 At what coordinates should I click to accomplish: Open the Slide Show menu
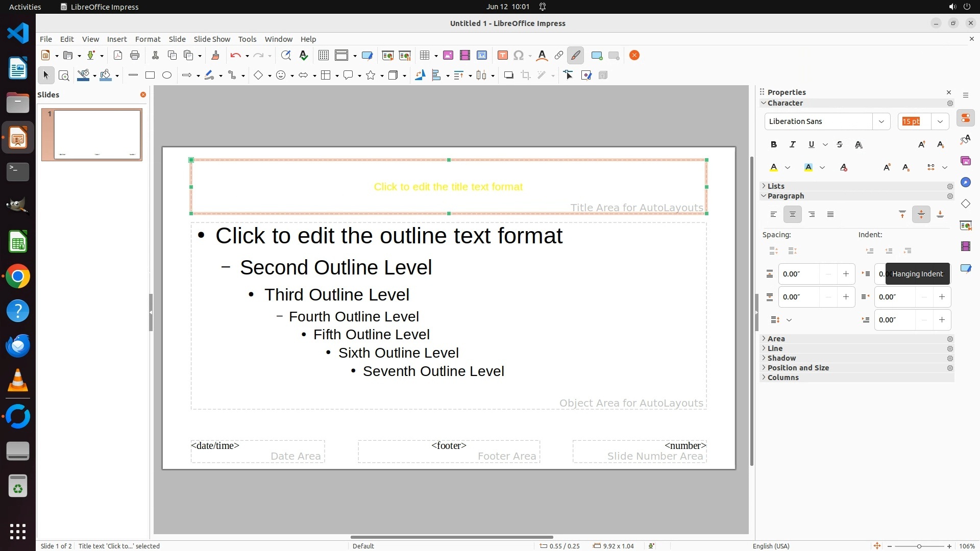212,39
